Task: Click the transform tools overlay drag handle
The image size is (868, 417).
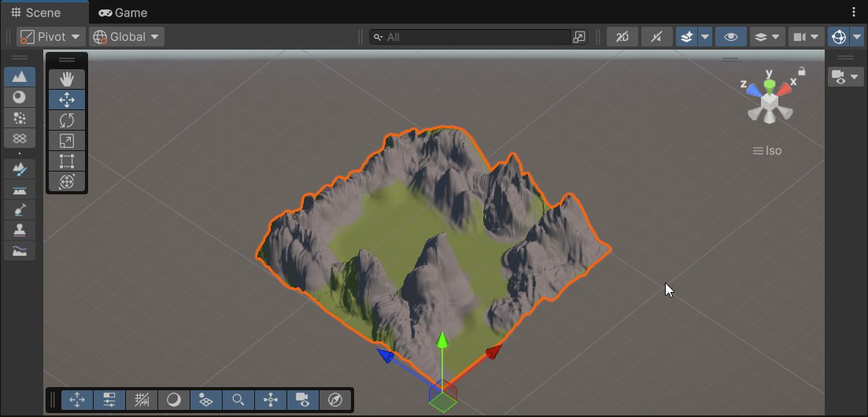Action: click(67, 60)
